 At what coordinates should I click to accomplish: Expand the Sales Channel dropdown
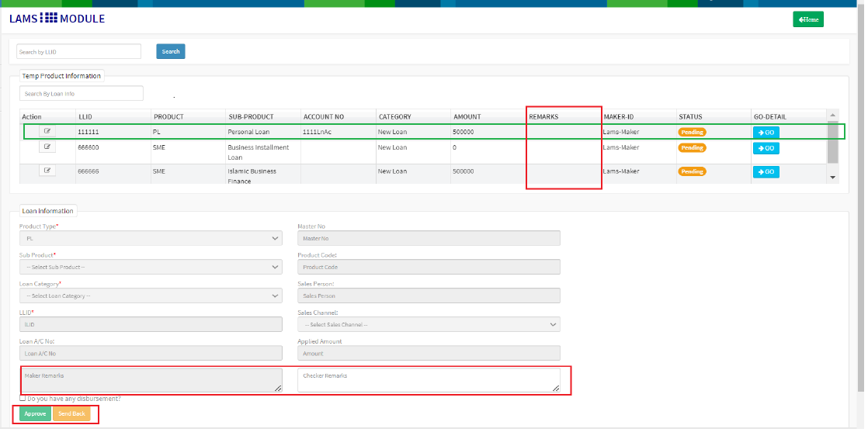click(429, 324)
